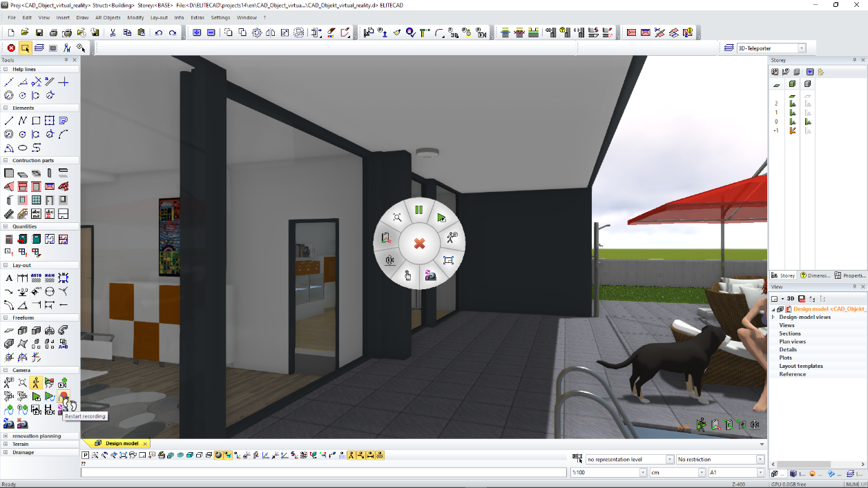Expand the Design-model views tree node
Screen dimensions: 868x488
(x=773, y=317)
